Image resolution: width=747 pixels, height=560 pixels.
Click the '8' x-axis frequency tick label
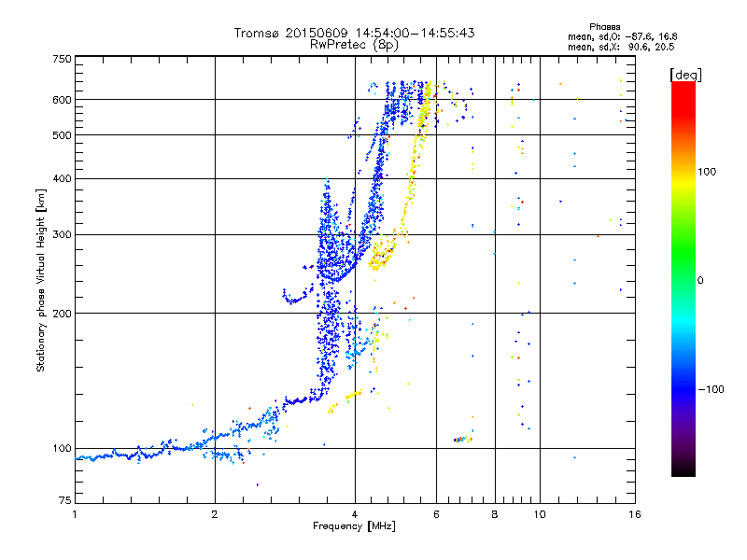[x=495, y=514]
